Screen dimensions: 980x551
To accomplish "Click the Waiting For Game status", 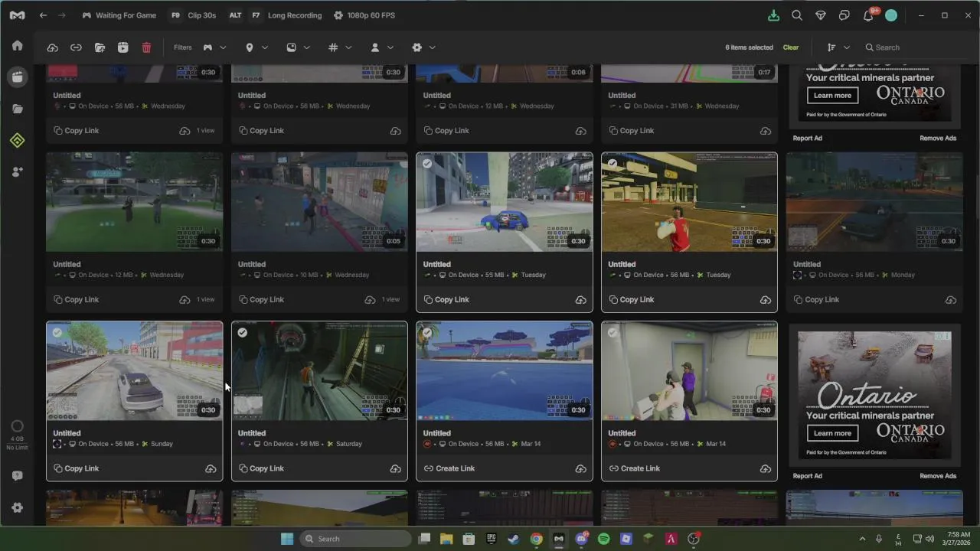I will 119,15.
